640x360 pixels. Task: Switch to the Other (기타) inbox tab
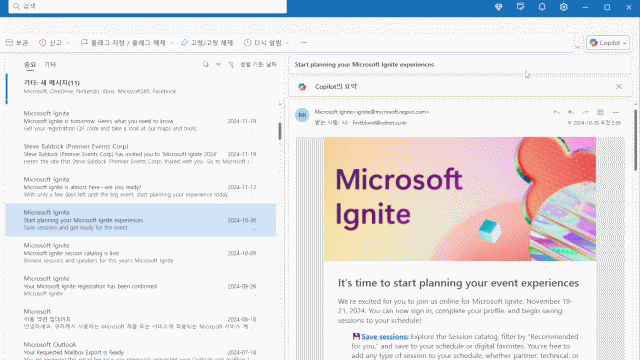click(50, 64)
